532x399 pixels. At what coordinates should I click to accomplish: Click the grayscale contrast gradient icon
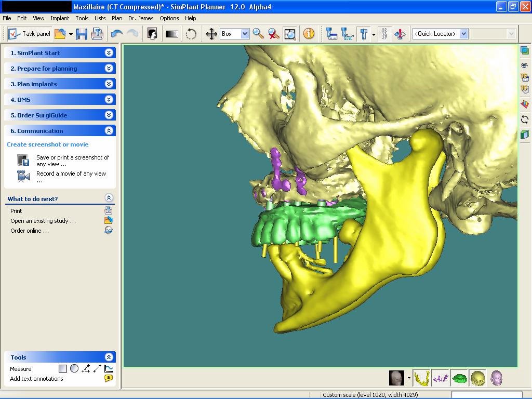(171, 34)
